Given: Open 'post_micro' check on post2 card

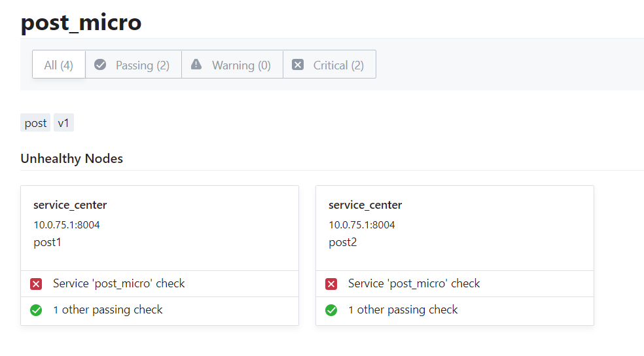Looking at the screenshot, I should click(x=414, y=283).
